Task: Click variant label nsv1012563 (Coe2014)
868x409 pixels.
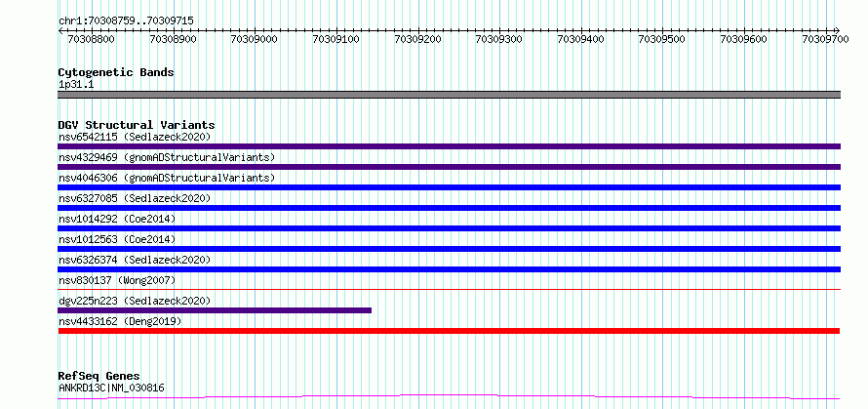Action: [117, 239]
